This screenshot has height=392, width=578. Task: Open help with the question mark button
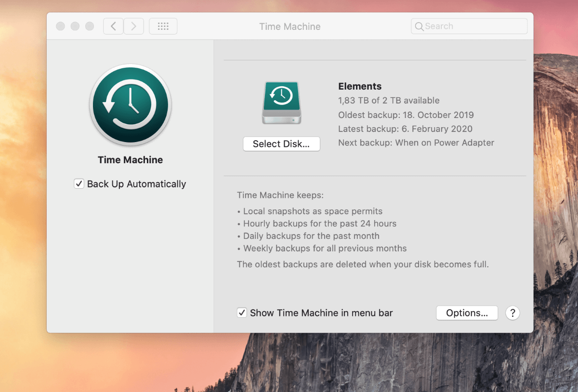click(x=512, y=313)
